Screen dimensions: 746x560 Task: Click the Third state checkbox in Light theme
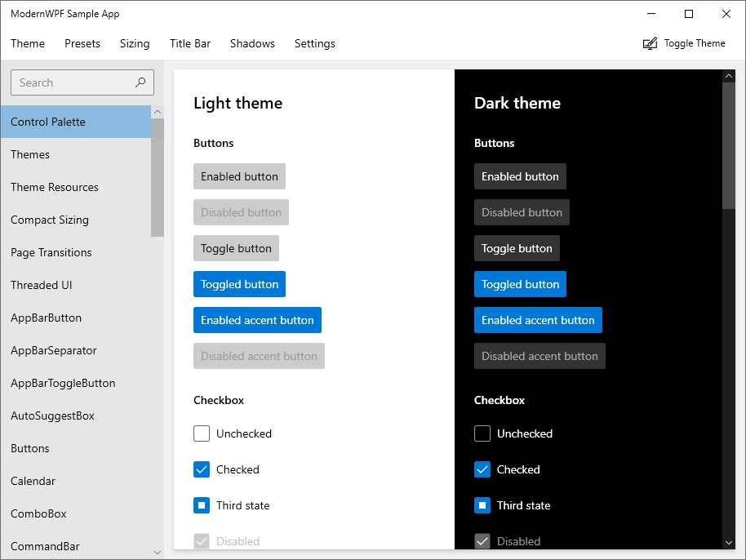[x=202, y=505]
